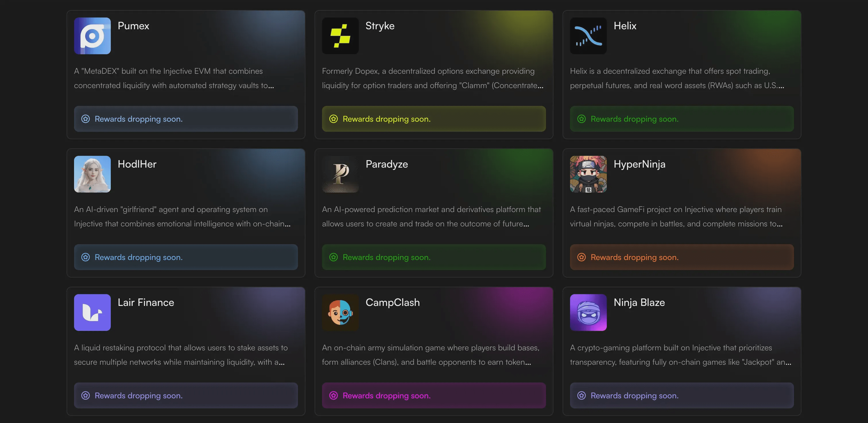Open the Stryke project title

380,26
